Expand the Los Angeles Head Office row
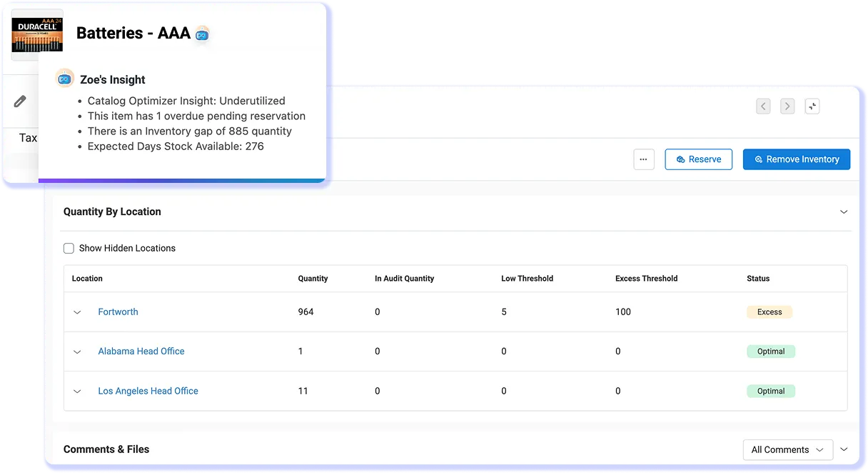The image size is (868, 473). (x=78, y=392)
